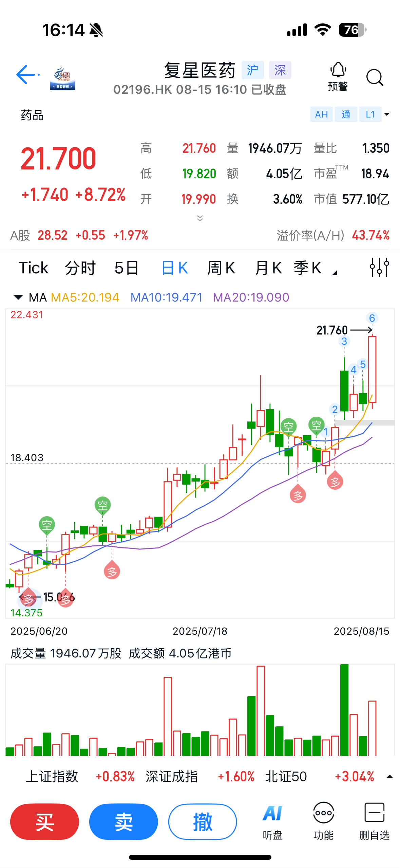Image resolution: width=400 pixels, height=868 pixels.
Task: Tap the MA20:19.090 indicator label
Action: pos(251,297)
